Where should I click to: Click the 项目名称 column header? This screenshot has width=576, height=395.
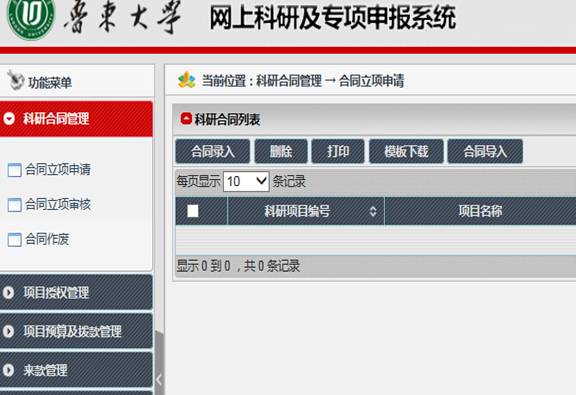[480, 211]
